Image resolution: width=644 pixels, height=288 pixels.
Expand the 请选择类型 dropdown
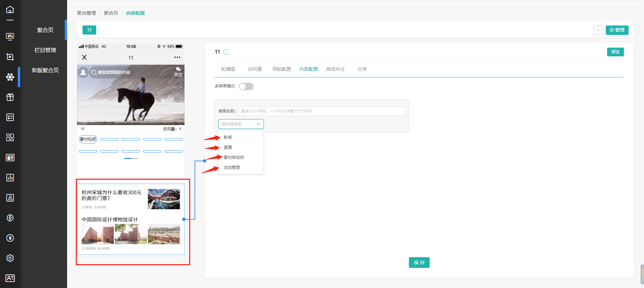tap(241, 124)
